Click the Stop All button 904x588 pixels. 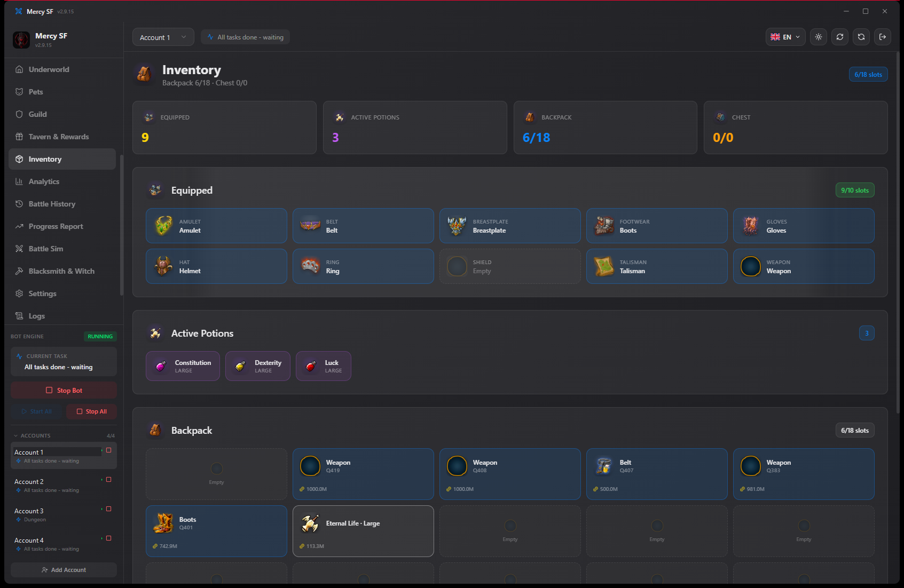point(91,411)
